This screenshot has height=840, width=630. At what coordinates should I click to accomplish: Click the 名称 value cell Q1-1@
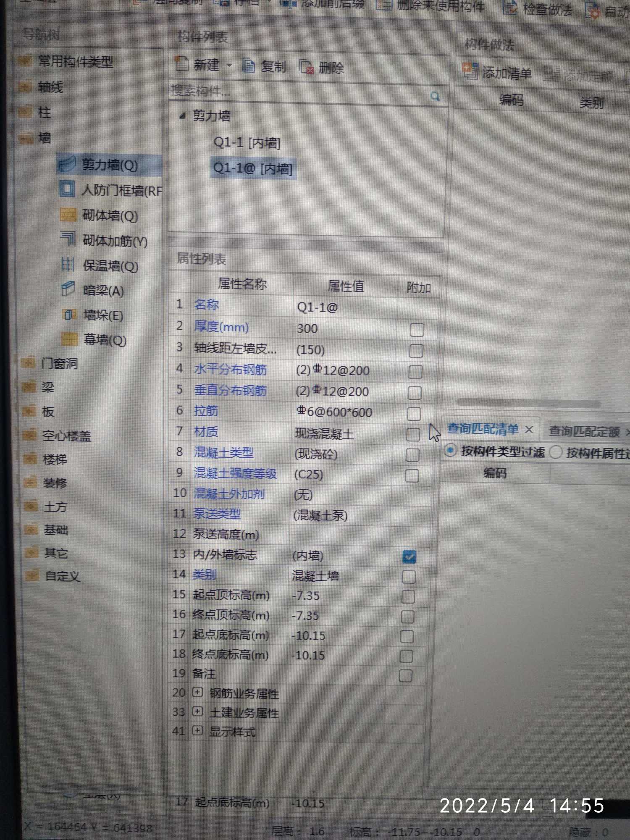[344, 307]
